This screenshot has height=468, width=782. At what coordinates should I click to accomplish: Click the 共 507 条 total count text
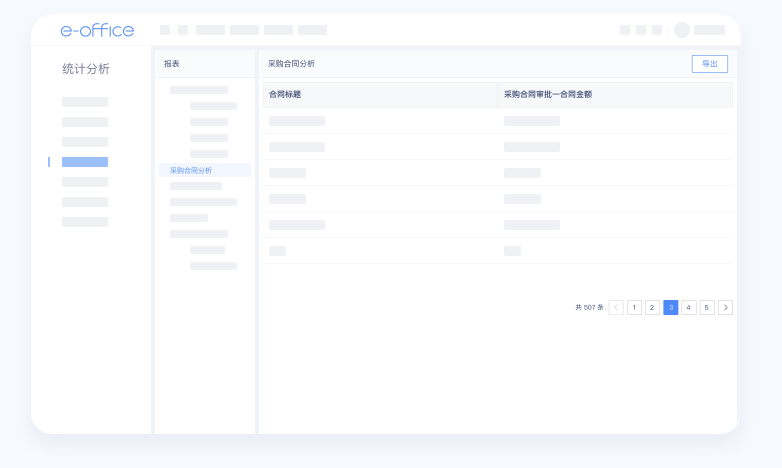pos(589,307)
